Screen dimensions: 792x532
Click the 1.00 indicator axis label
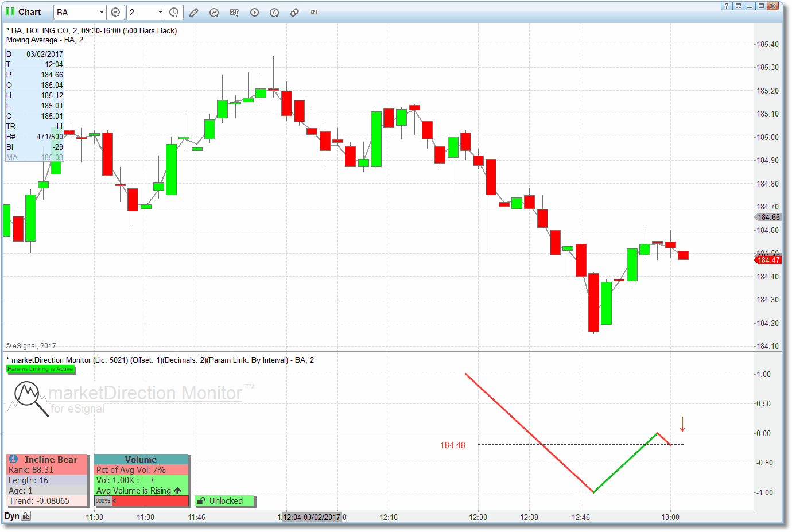coord(764,374)
